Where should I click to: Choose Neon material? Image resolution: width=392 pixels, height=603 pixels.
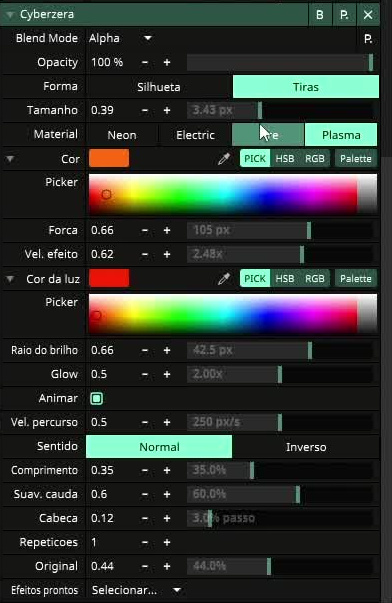(x=122, y=135)
